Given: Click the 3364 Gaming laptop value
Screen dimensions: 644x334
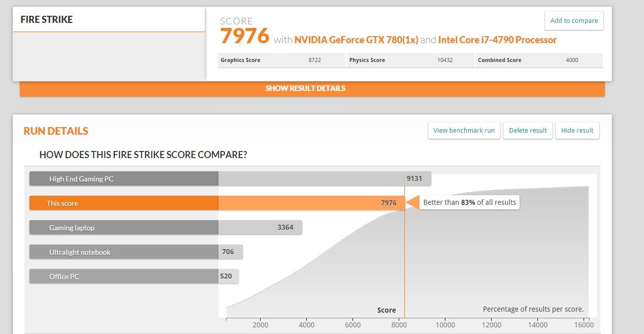Looking at the screenshot, I should point(285,227).
